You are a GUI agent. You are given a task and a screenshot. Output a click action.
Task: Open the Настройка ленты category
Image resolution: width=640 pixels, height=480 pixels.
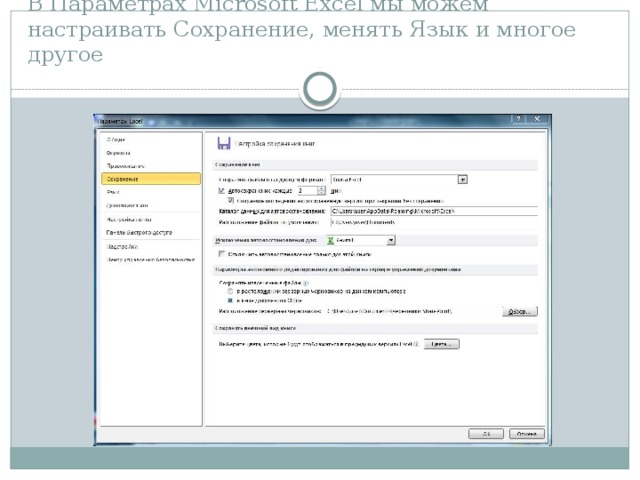pos(129,220)
